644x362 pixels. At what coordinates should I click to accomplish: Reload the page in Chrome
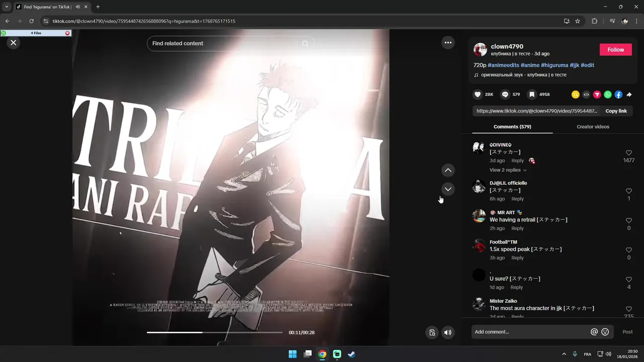coord(31,21)
